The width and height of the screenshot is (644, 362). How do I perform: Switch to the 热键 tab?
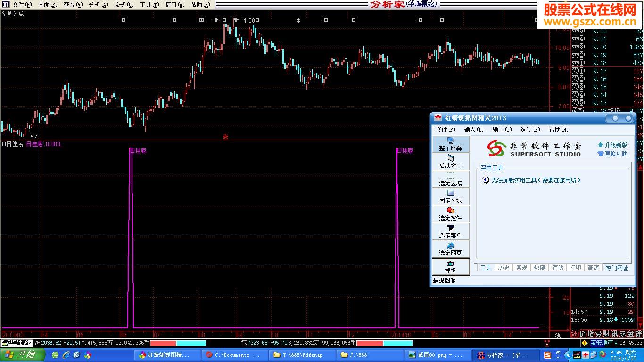[x=539, y=268]
